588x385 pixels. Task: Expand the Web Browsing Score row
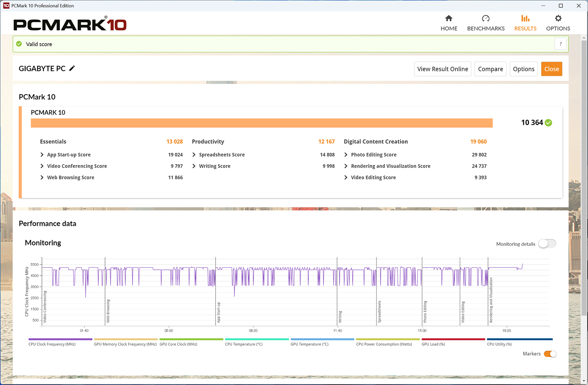pyautogui.click(x=42, y=178)
